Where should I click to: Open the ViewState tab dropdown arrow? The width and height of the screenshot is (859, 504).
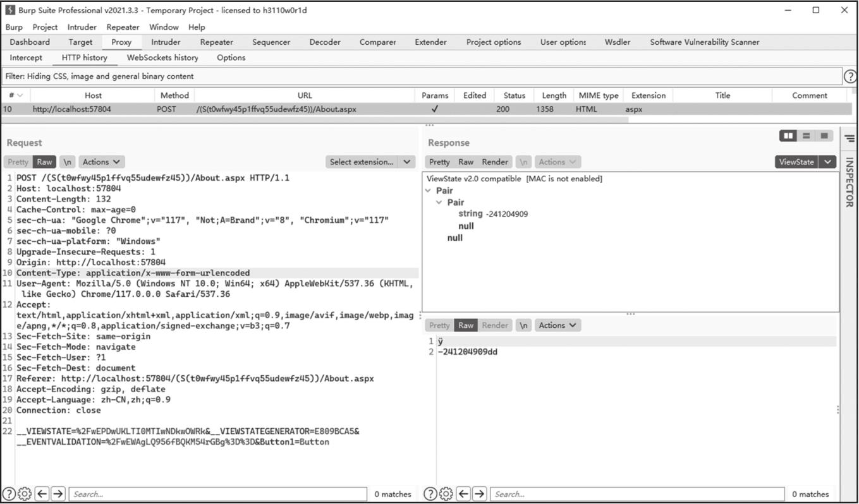(827, 162)
